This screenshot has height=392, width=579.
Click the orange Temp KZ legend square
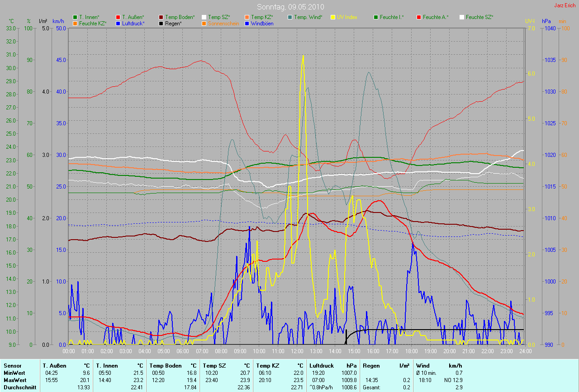247,17
